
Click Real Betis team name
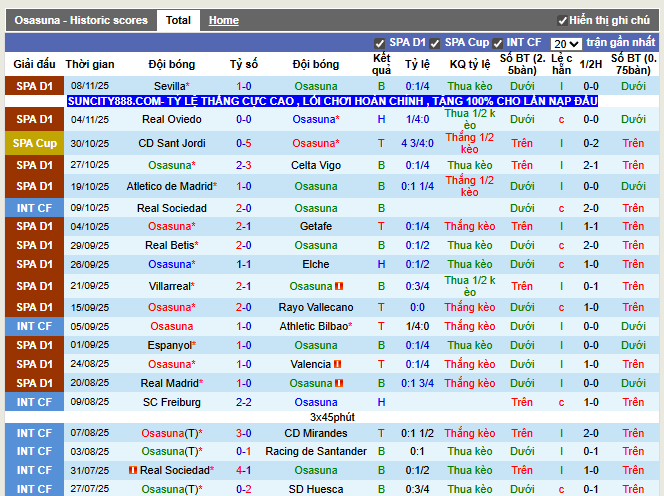click(172, 245)
